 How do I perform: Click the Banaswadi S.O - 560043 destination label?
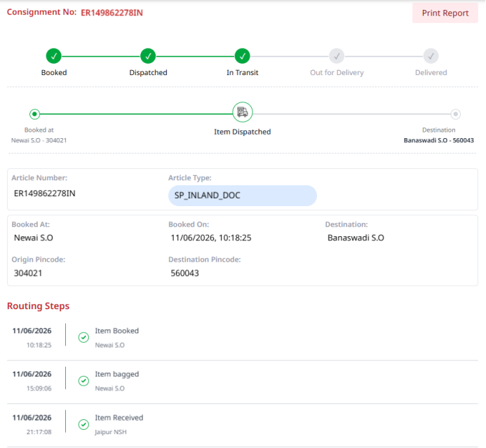click(438, 140)
